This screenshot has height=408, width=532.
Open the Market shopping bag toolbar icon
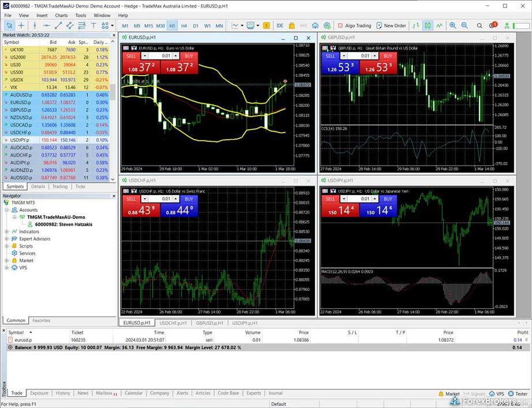[291, 25]
